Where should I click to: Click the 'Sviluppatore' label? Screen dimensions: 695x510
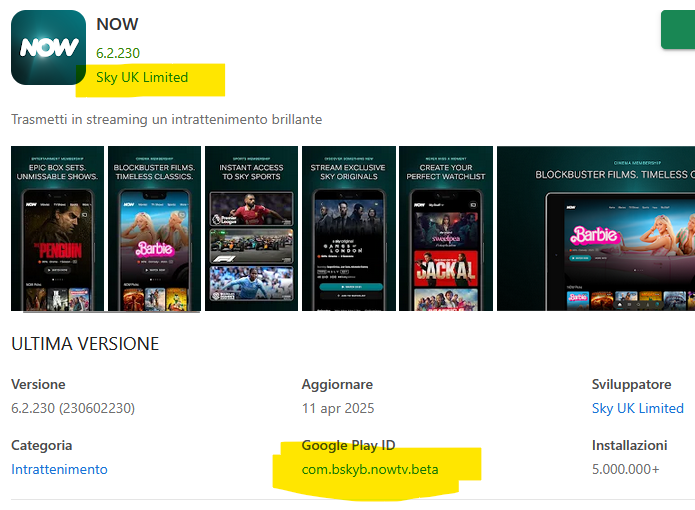[632, 384]
